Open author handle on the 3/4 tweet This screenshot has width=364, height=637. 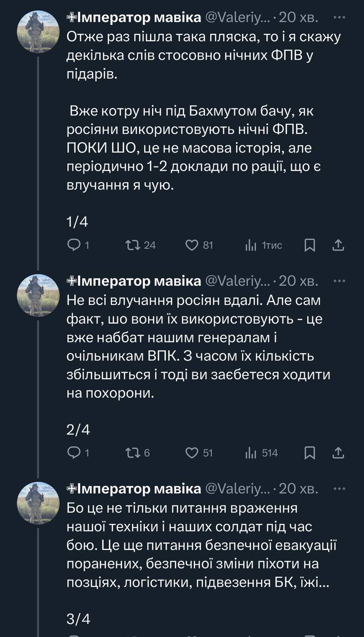(x=237, y=489)
